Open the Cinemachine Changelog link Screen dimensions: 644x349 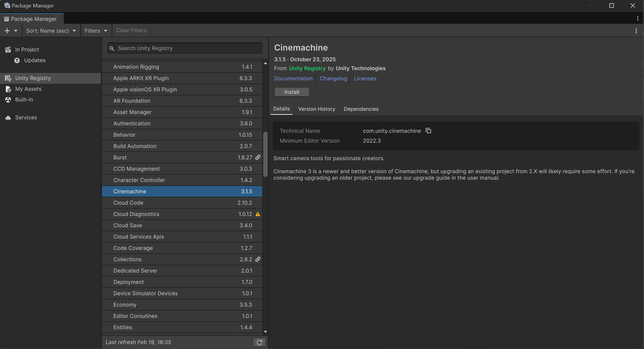click(333, 78)
